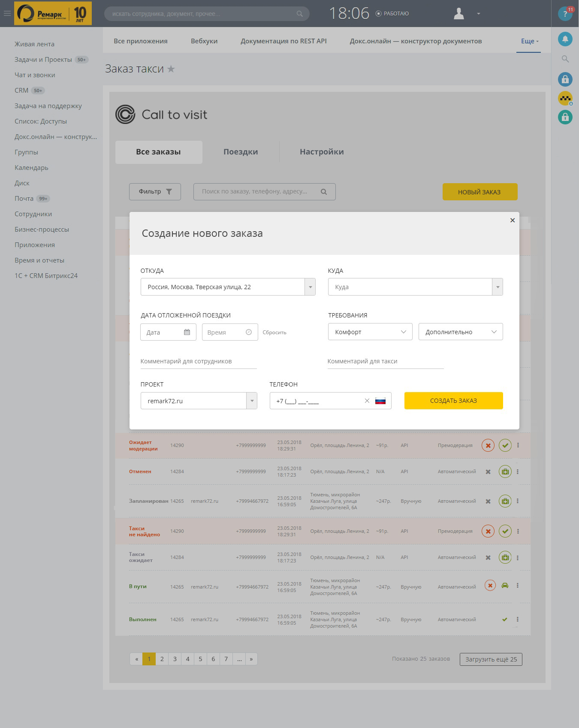The width and height of the screenshot is (579, 728).
Task: Open the Дополнительно dropdown
Action: point(460,332)
